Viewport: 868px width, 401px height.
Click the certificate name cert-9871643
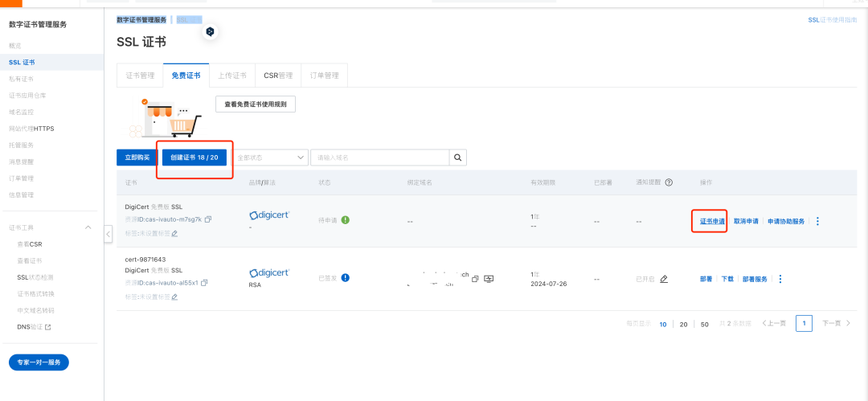(145, 260)
